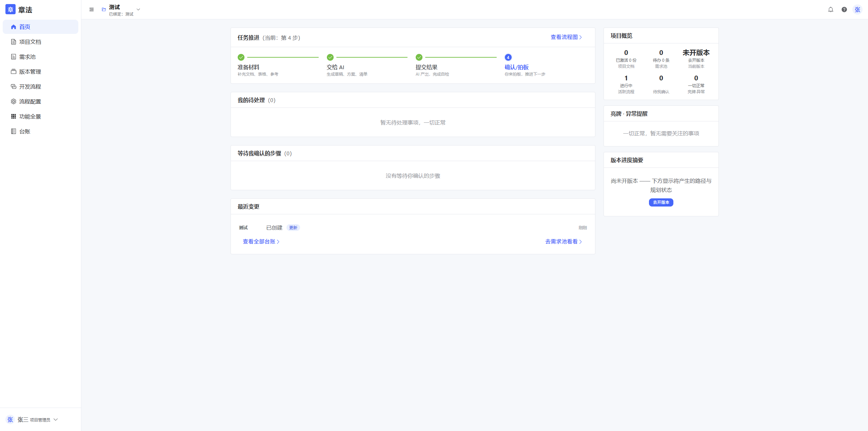The height and width of the screenshot is (431, 868).
Task: Open the 查看流程图 link
Action: tap(566, 37)
